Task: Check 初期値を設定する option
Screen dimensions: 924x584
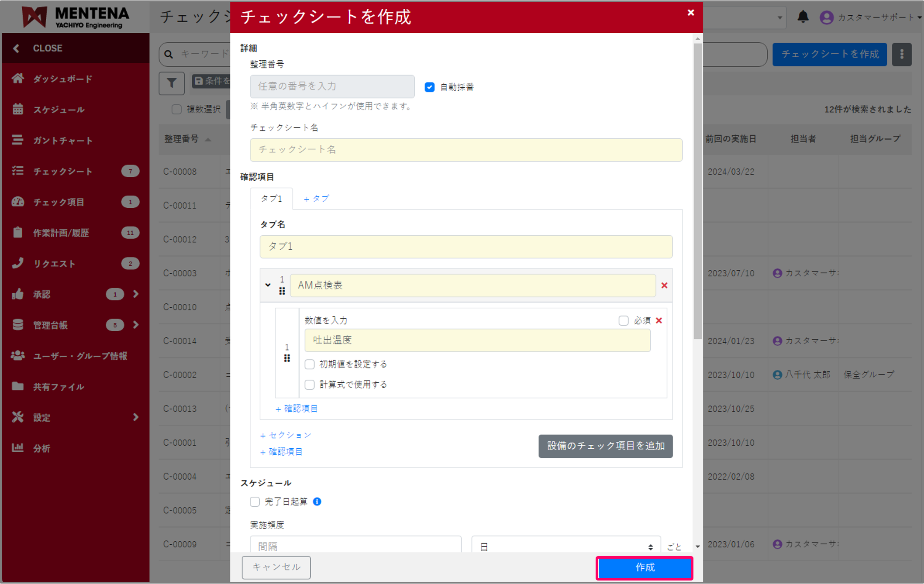Action: [310, 364]
